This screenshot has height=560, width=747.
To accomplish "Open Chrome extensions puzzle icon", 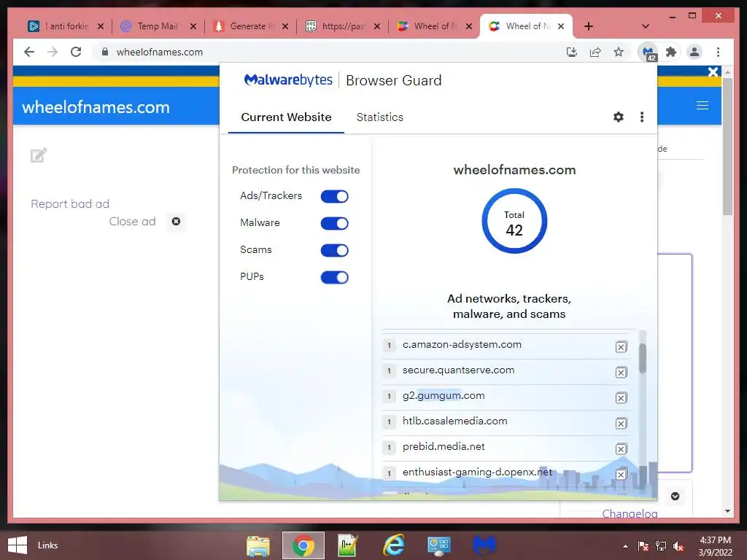I will tap(671, 52).
